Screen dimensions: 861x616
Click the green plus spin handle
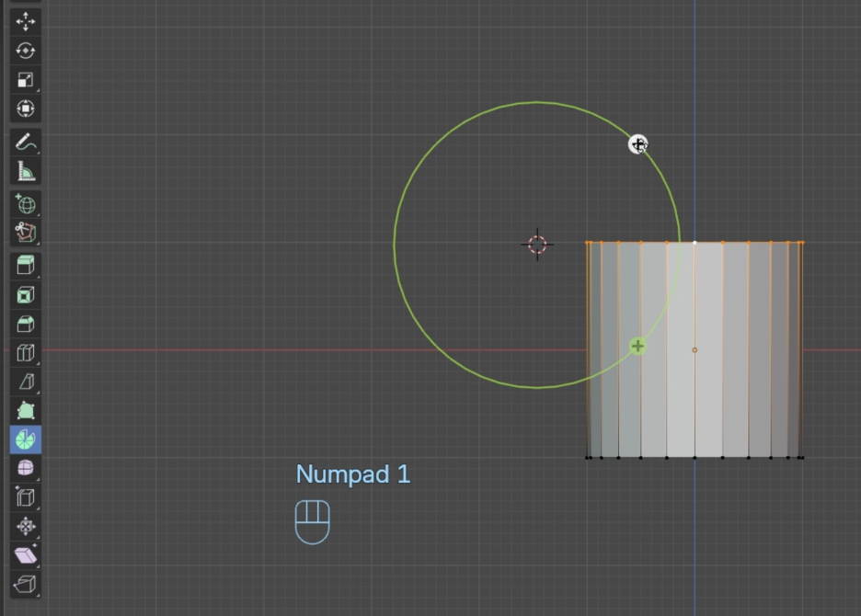(x=637, y=346)
